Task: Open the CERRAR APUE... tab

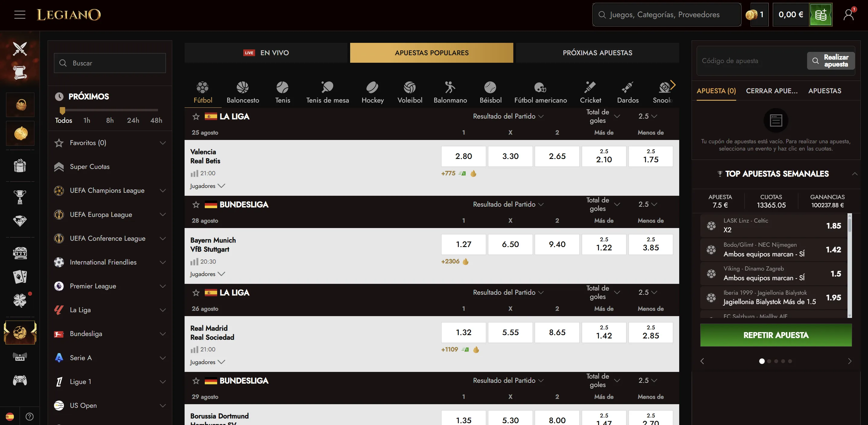Action: click(771, 91)
